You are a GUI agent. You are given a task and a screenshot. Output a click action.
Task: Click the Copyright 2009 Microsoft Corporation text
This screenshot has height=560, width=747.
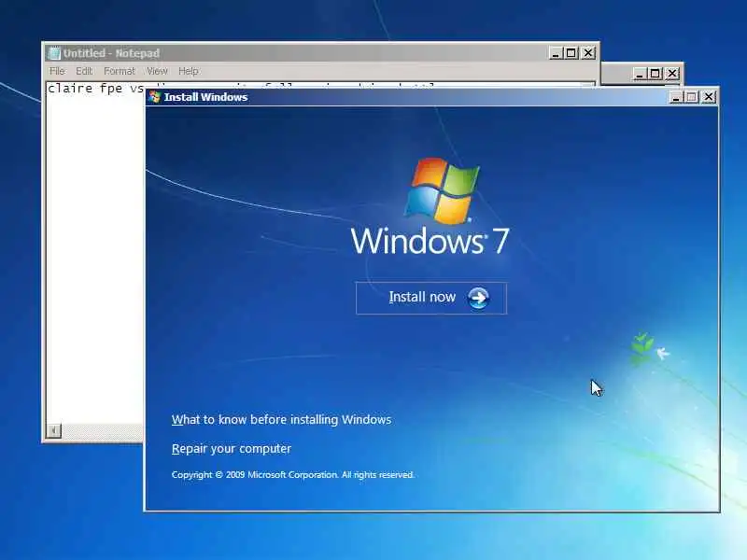click(x=293, y=475)
